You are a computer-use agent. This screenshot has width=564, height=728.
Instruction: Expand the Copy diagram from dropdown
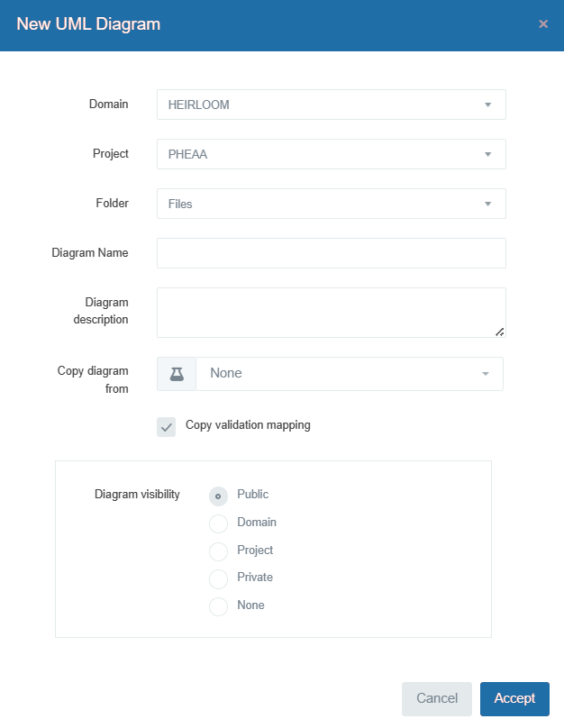(x=349, y=374)
